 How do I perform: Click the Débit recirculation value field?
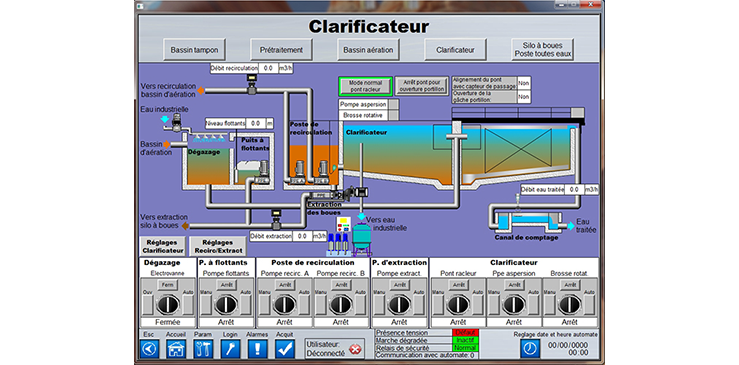[x=269, y=68]
